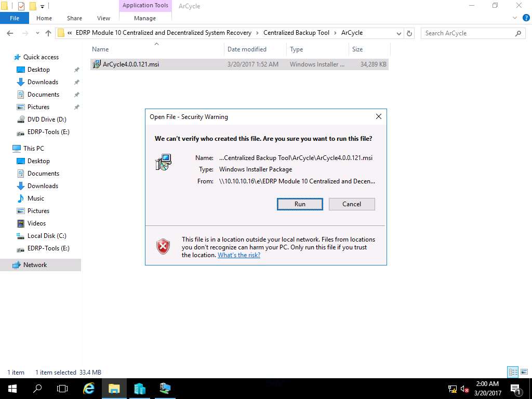Sort files by Size column
This screenshot has width=532, height=399.
[x=369, y=49]
